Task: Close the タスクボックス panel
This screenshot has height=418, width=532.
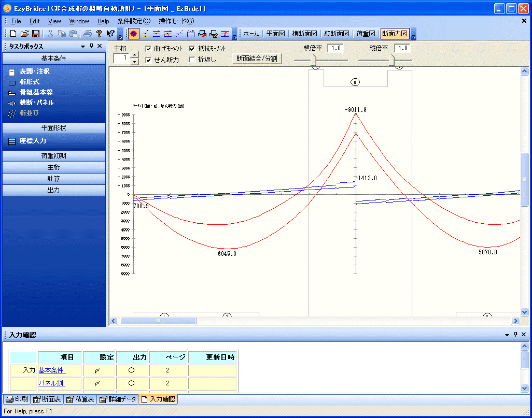Action: [100, 46]
